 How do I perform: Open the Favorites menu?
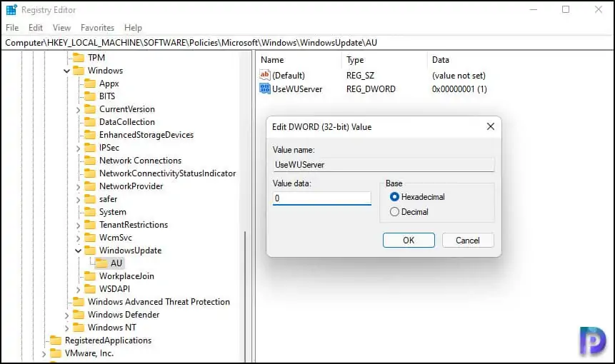tap(97, 28)
